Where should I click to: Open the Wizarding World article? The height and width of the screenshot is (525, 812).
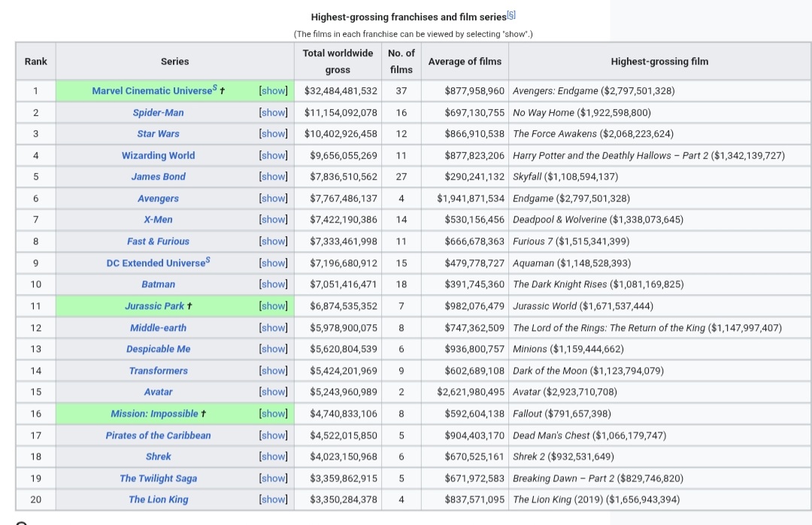pos(158,156)
